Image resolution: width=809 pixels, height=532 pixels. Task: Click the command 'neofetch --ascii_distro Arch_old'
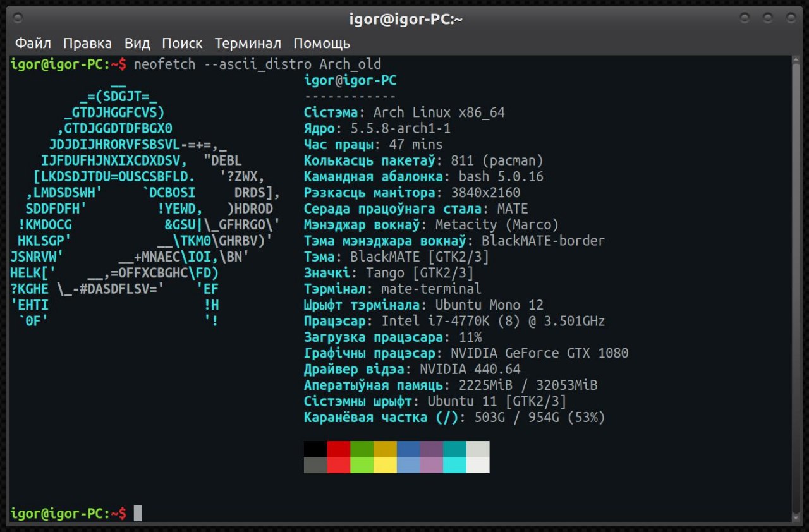click(257, 64)
